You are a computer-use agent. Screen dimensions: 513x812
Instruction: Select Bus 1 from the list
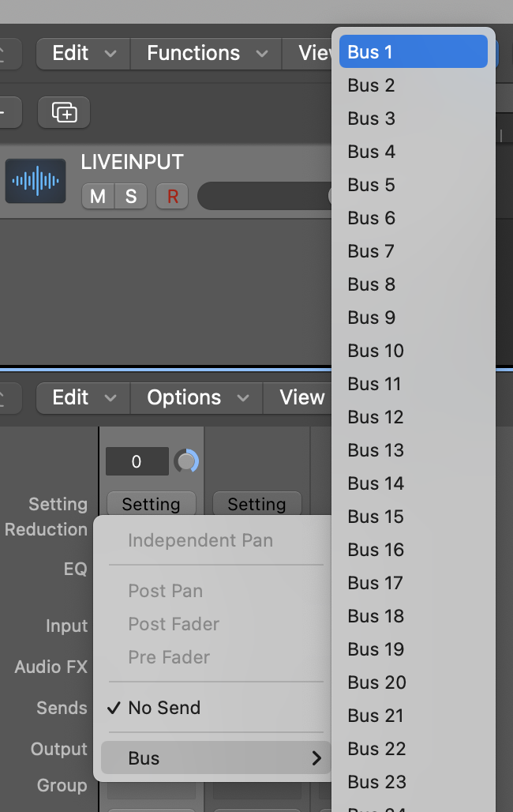414,52
